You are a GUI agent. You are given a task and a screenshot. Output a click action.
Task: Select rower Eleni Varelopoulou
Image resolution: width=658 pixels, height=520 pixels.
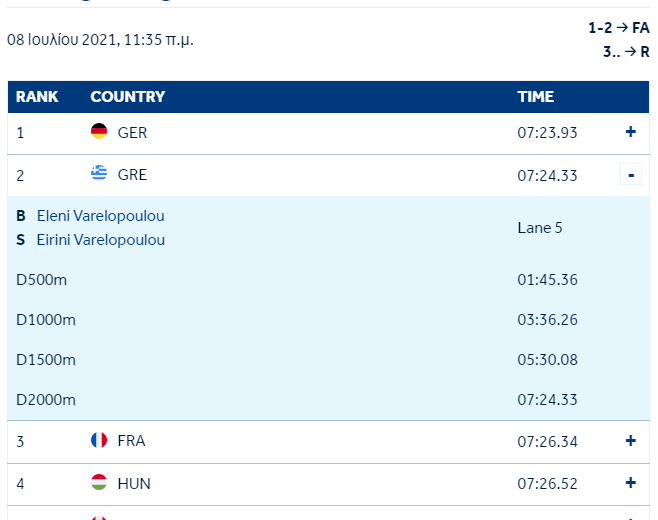100,216
